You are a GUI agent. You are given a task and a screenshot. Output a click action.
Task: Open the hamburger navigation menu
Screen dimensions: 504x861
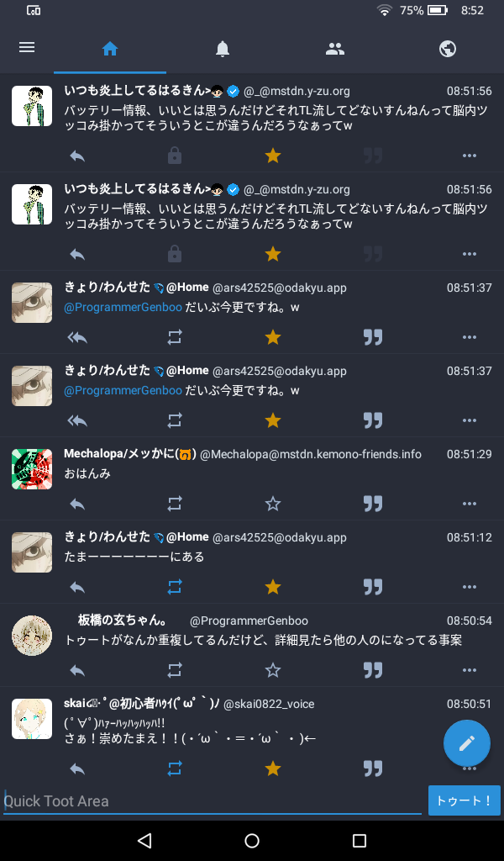27,48
